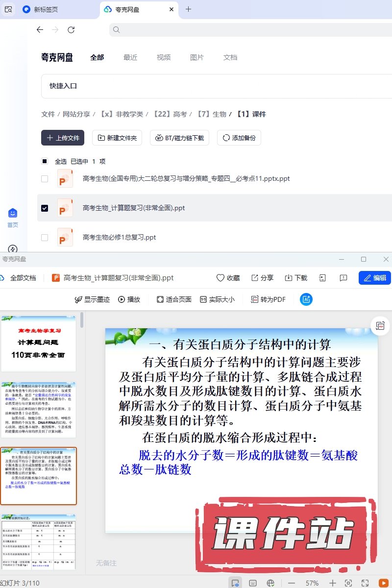Toggle the 全选 select-all checkbox
392x588 pixels.
(45, 161)
